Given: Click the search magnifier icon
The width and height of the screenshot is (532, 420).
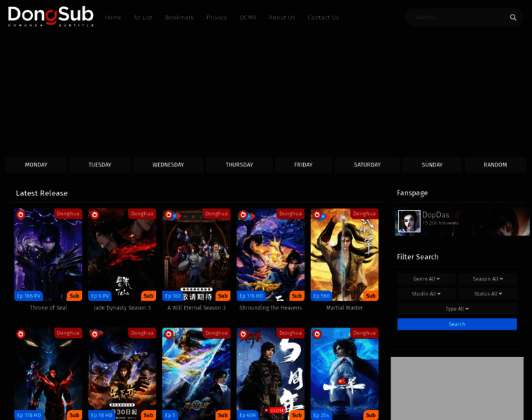Looking at the screenshot, I should [x=512, y=17].
